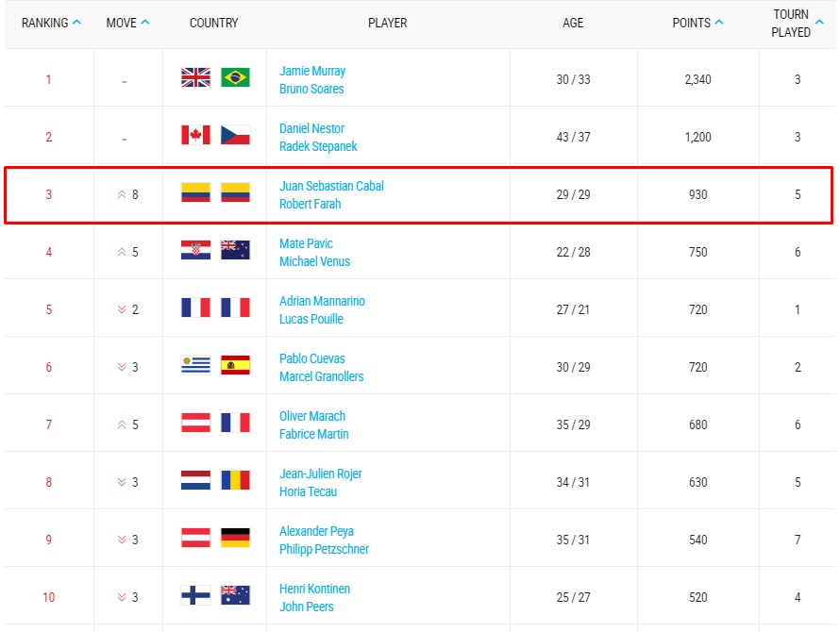Viewport: 840px width, 632px height.
Task: Click the Uruguay flag beside Pablo Cuevas
Action: [x=195, y=365]
